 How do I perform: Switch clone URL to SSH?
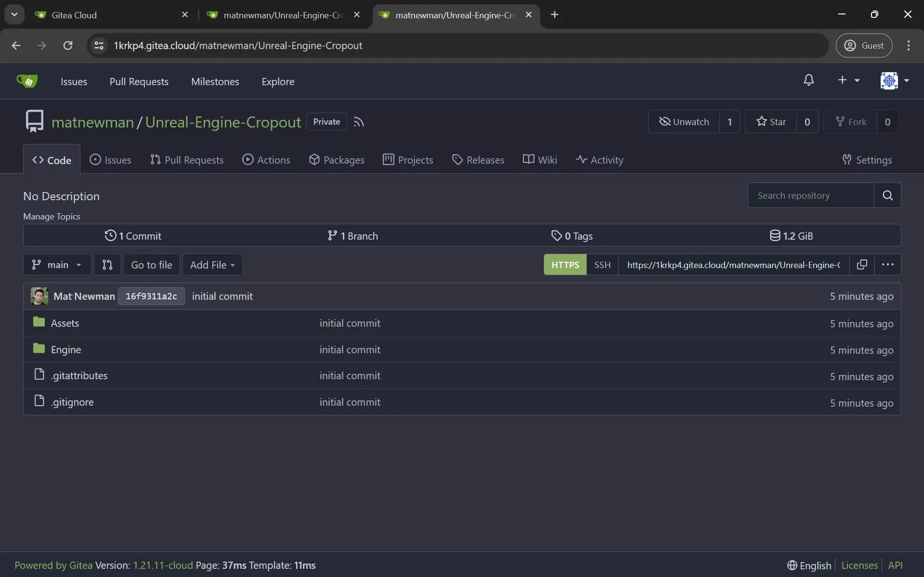pos(602,264)
